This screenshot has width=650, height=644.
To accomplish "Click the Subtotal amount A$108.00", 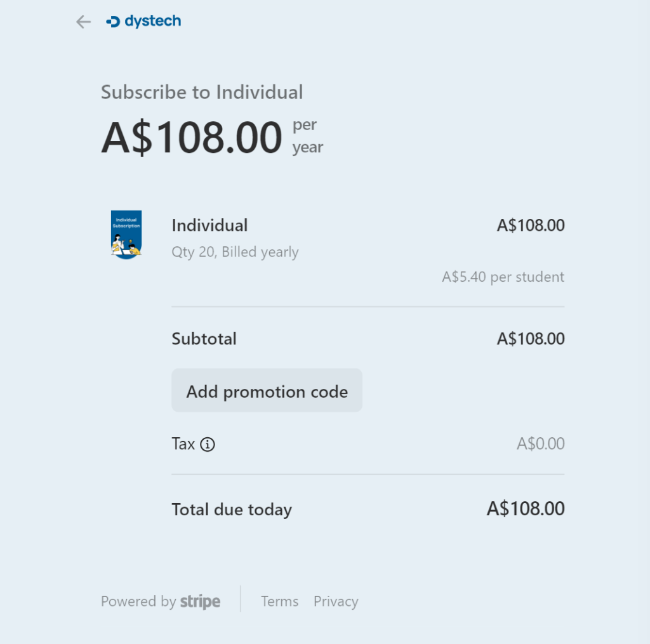I will click(x=531, y=339).
